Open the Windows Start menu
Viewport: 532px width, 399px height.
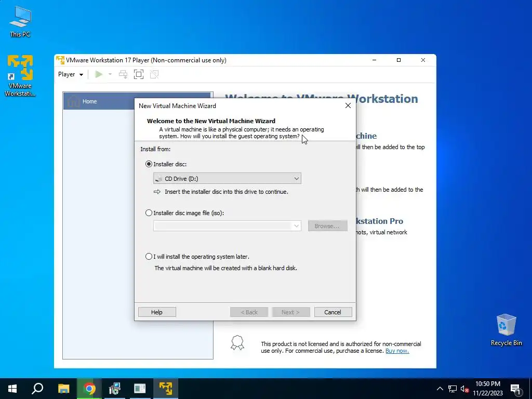point(12,389)
